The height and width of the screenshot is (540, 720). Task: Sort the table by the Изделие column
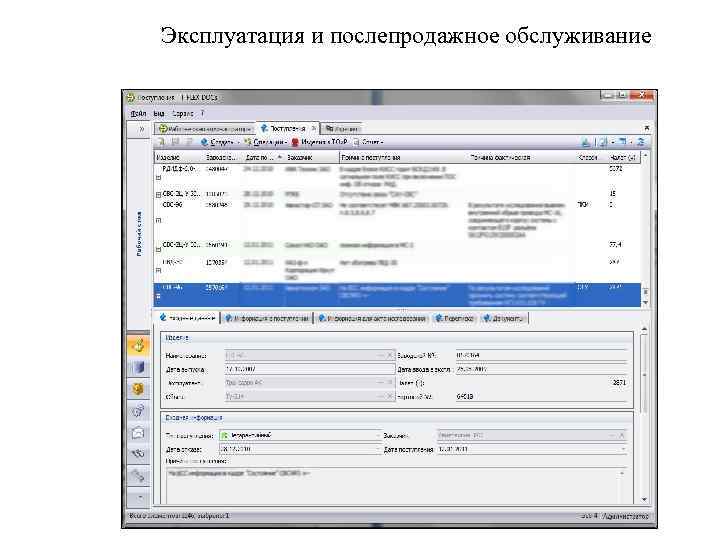(178, 157)
